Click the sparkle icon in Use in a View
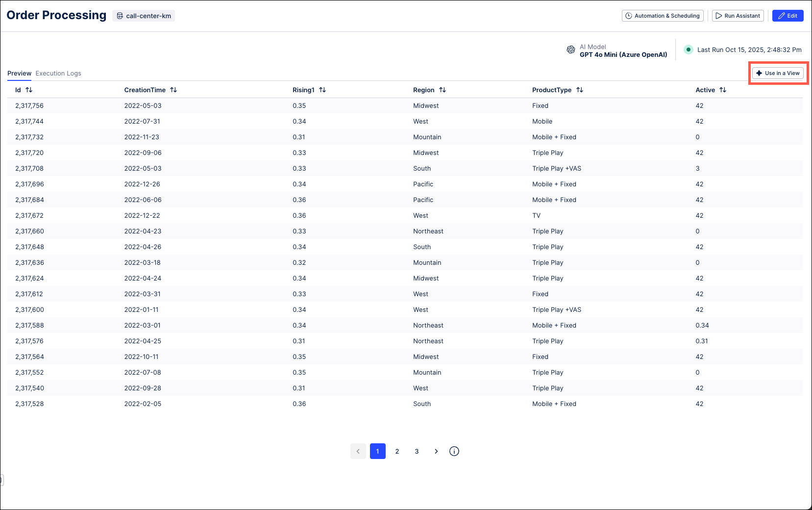This screenshot has width=812, height=510. tap(759, 73)
